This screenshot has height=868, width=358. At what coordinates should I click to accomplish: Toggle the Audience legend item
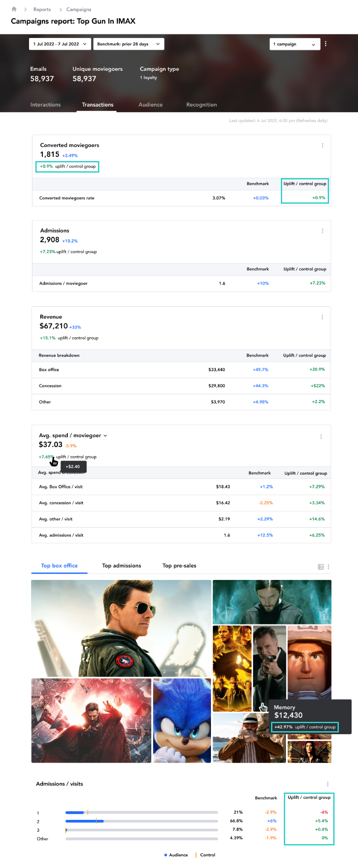(176, 855)
